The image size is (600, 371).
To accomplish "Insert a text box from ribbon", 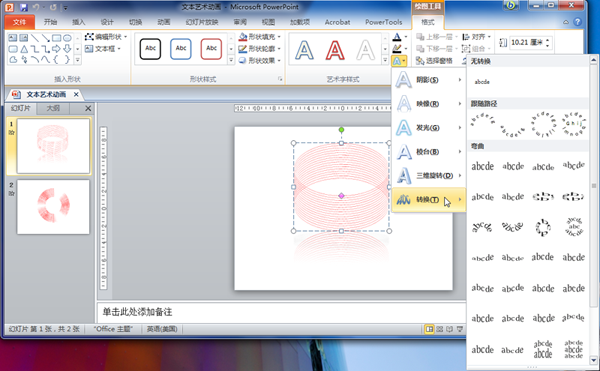I will pyautogui.click(x=103, y=49).
